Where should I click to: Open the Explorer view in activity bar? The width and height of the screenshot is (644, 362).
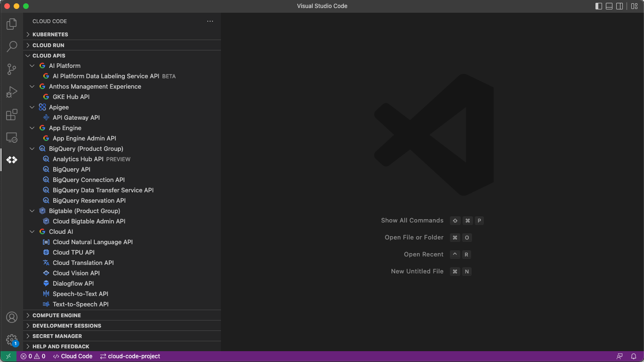(x=12, y=24)
